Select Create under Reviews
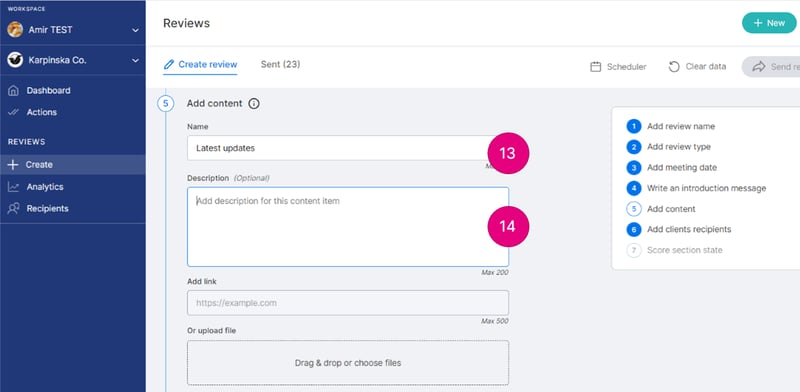Image resolution: width=800 pixels, height=392 pixels. tap(72, 164)
